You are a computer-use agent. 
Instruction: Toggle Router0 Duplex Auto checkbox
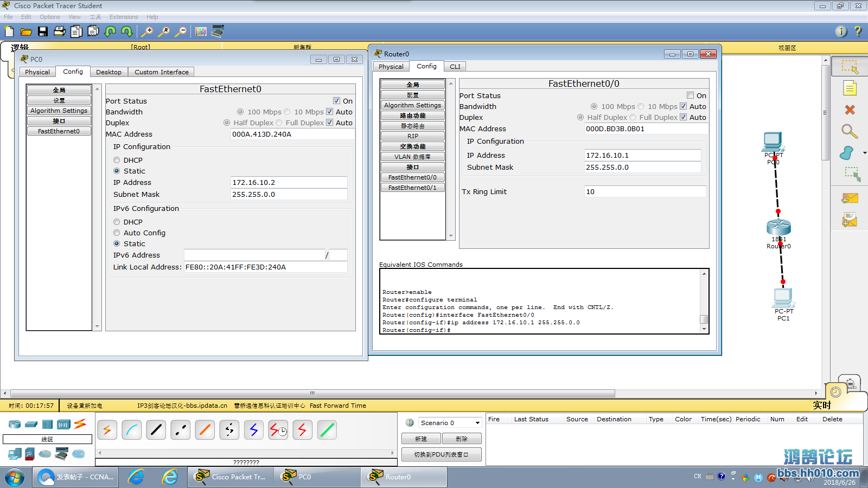pos(683,117)
